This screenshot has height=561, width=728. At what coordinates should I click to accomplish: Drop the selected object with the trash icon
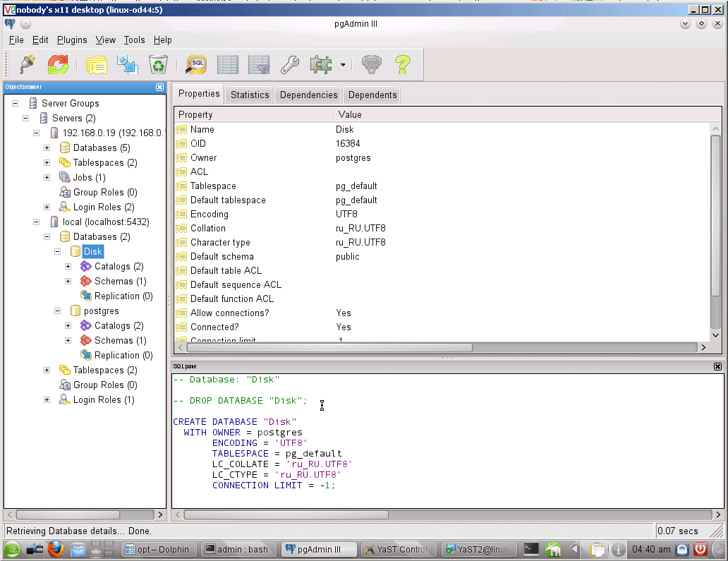(159, 65)
